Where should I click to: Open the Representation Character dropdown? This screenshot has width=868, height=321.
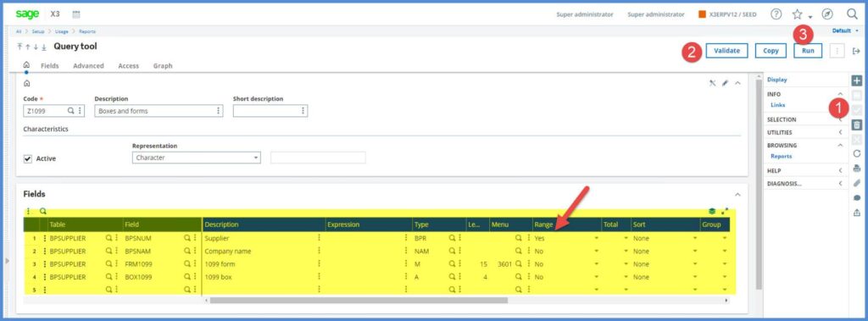point(197,158)
